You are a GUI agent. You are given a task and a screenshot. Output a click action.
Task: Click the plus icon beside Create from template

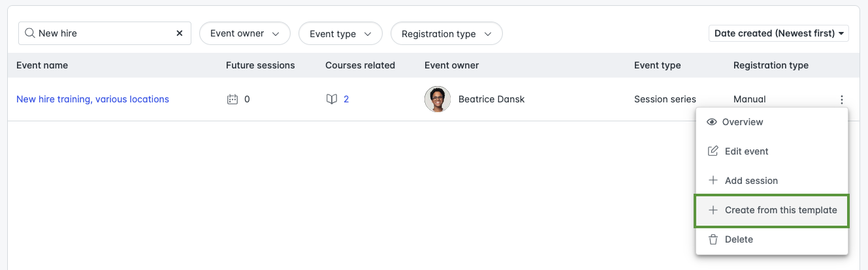pyautogui.click(x=713, y=210)
